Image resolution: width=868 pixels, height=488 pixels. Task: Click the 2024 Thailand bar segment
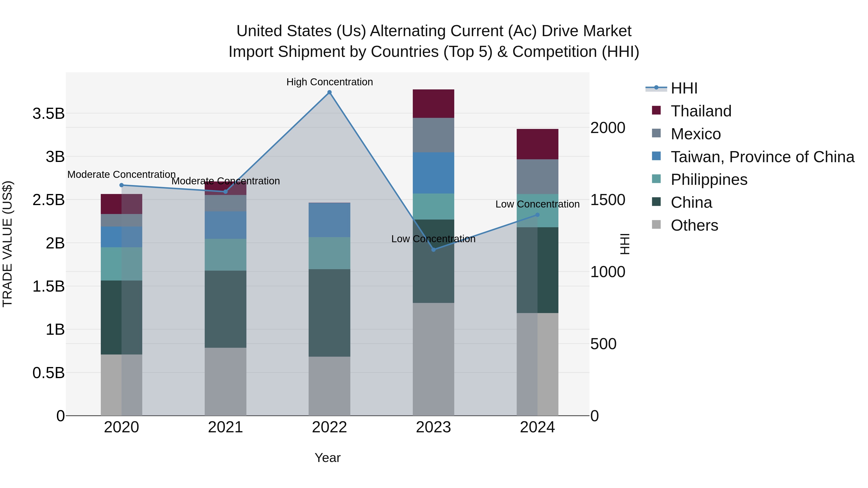tap(537, 144)
